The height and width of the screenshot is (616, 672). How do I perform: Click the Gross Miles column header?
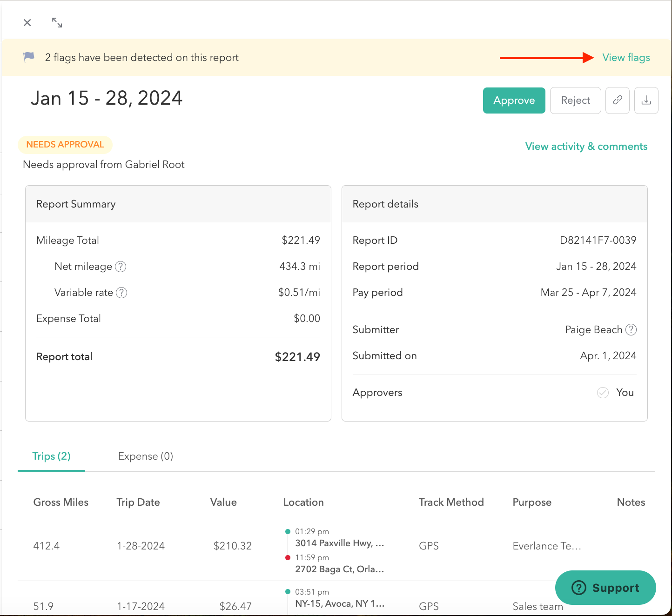60,502
